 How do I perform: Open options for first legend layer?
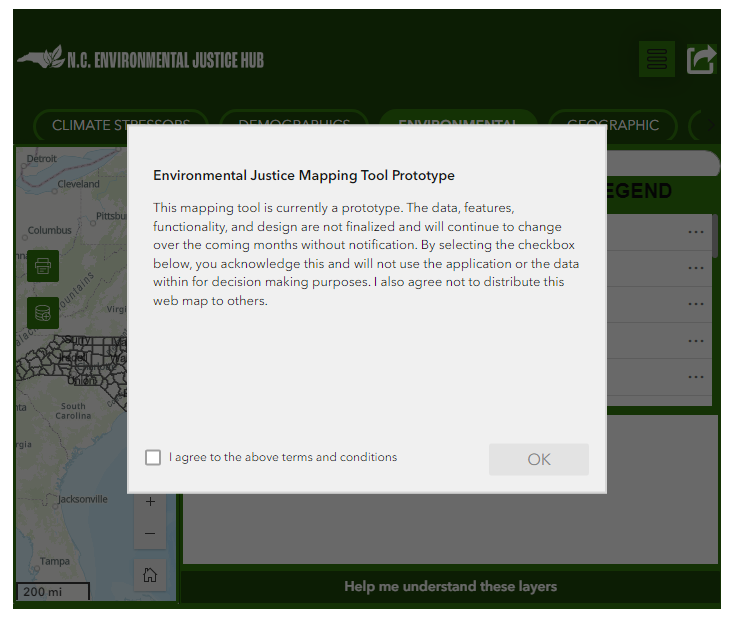point(696,233)
